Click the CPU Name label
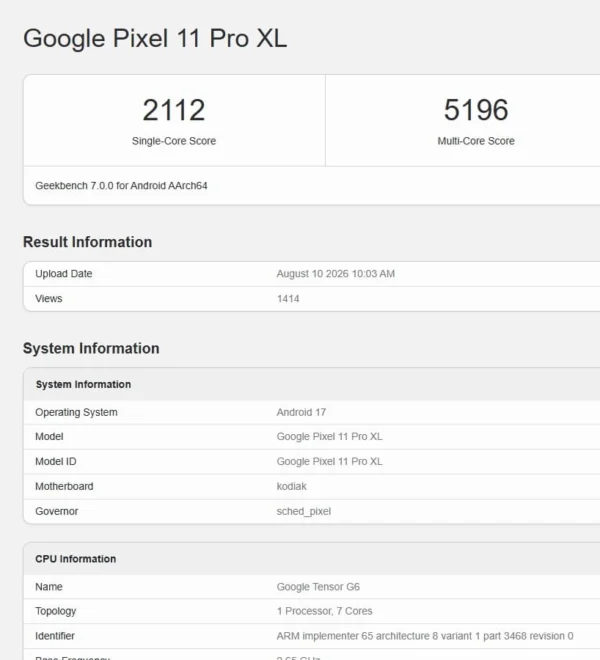This screenshot has width=600, height=660. click(49, 587)
